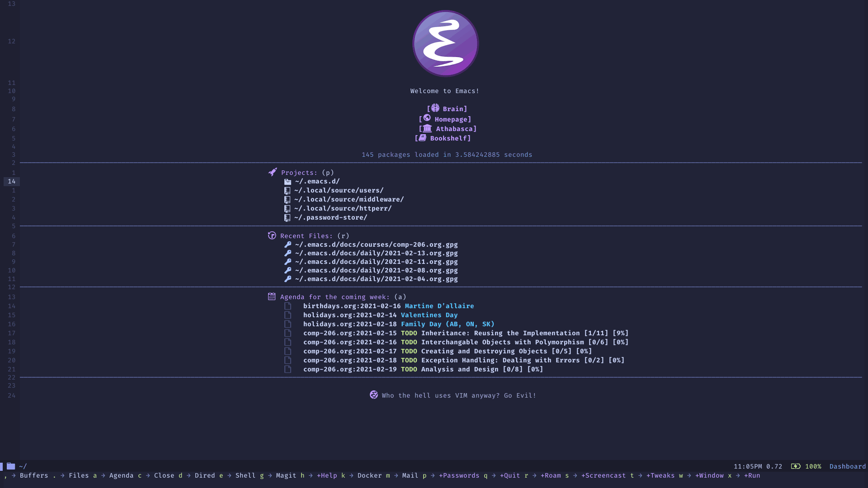868x488 pixels.
Task: Open ~/.local/source/users/ project
Action: (338, 190)
